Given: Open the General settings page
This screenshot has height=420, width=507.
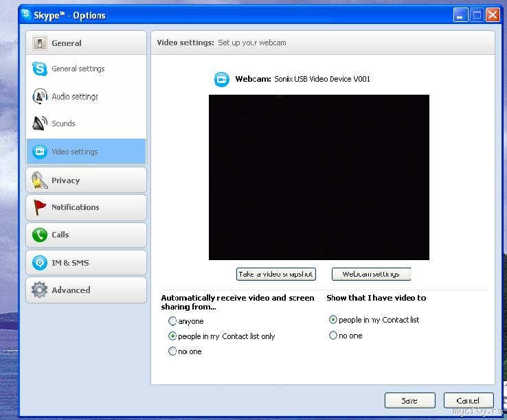Looking at the screenshot, I should pos(86,69).
